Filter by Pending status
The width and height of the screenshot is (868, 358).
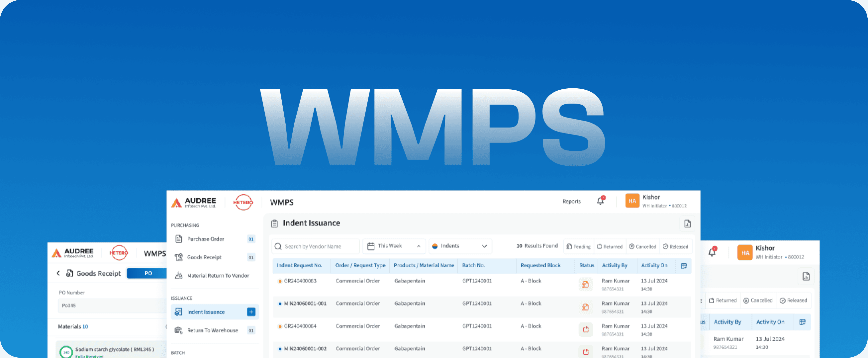[x=579, y=247]
